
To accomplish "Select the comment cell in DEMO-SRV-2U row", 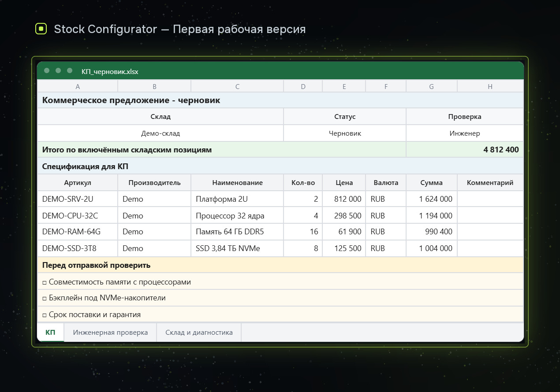I will coord(490,199).
